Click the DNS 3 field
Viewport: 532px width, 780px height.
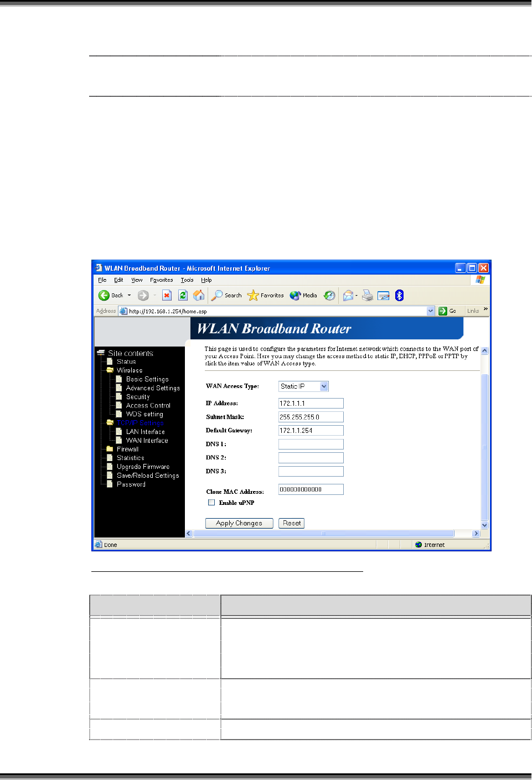click(x=311, y=471)
